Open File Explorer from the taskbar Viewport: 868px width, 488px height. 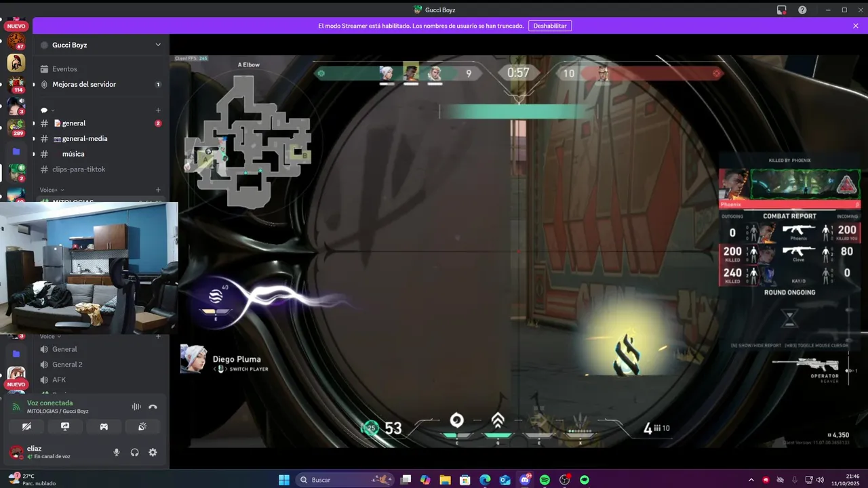pyautogui.click(x=445, y=480)
